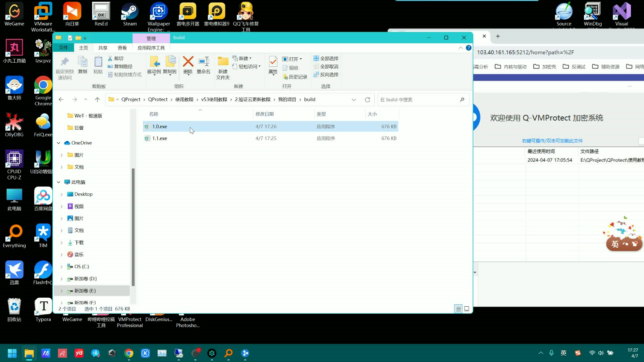Sort by 修改日期 column header
The width and height of the screenshot is (644, 362).
(283, 114)
